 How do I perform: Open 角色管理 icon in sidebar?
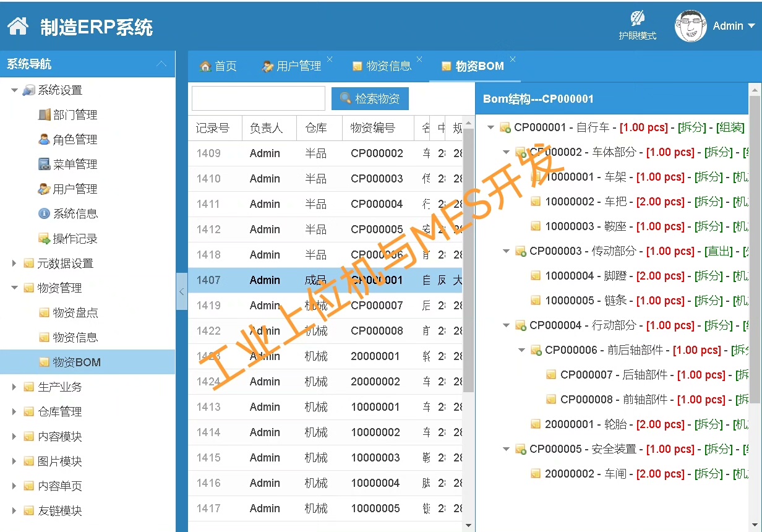(45, 139)
